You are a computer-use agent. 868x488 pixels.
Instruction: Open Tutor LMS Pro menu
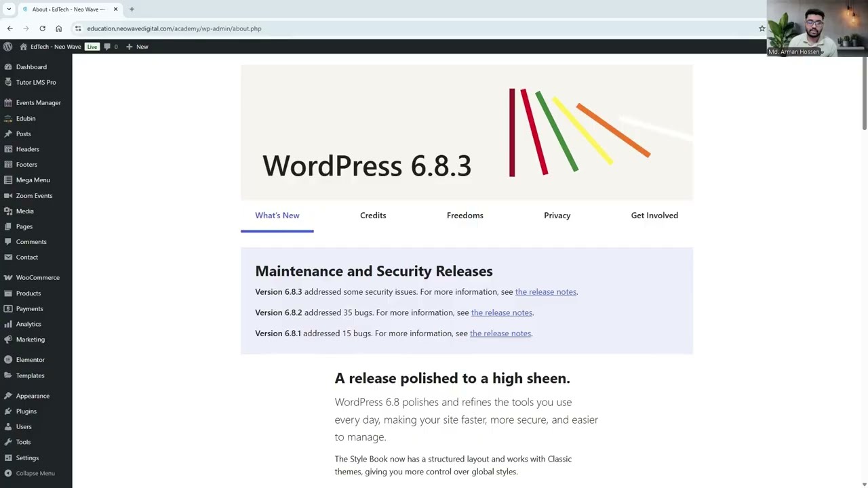click(x=36, y=83)
